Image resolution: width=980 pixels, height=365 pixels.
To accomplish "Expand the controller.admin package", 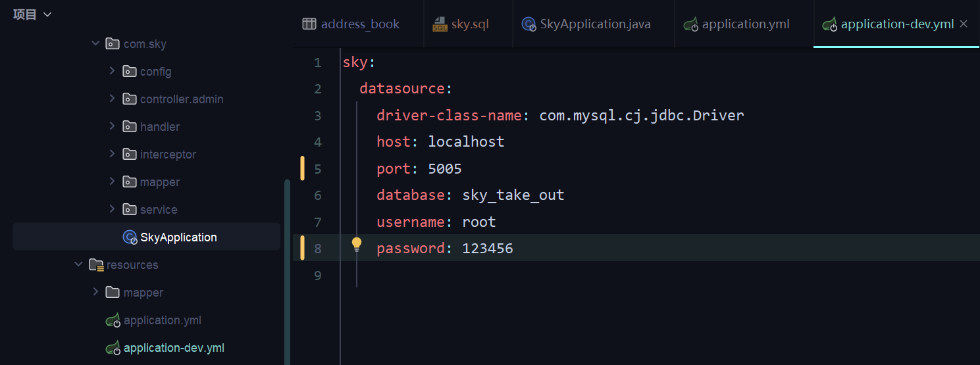I will coord(113,99).
